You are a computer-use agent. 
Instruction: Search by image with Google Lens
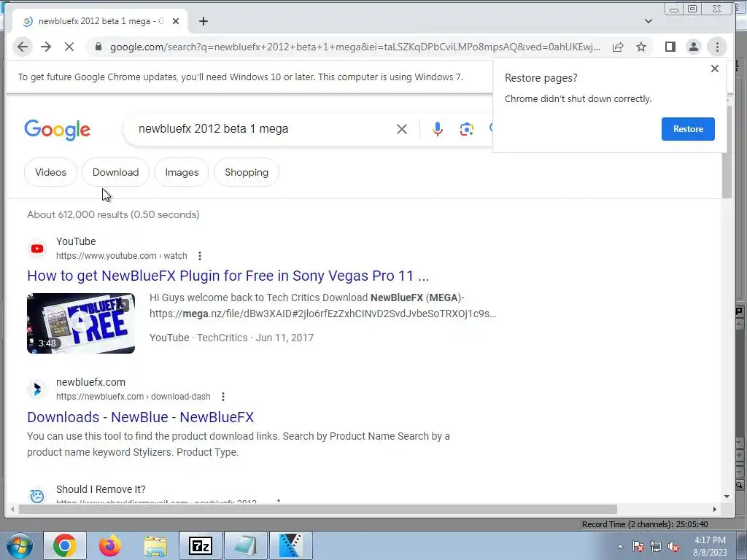pos(466,129)
